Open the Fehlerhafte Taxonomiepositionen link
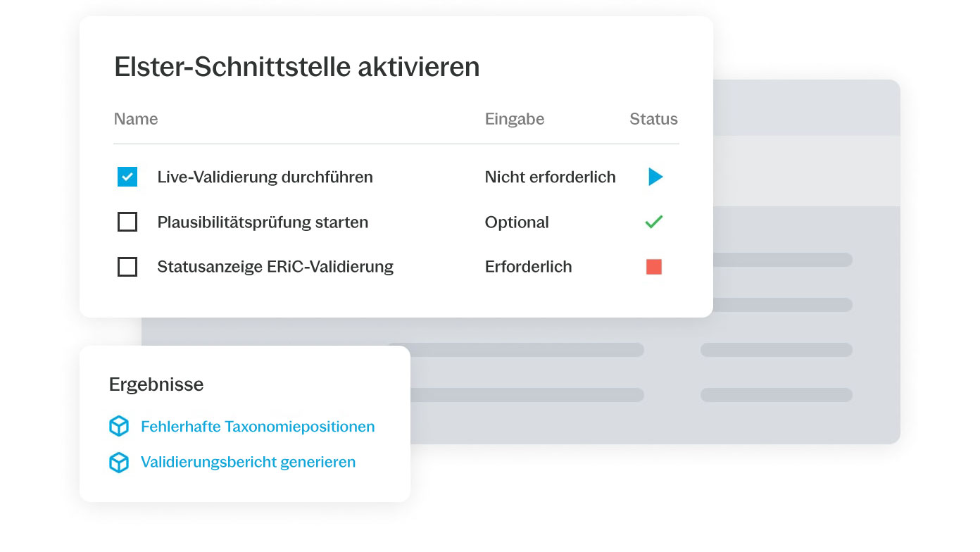Viewport: 980px width, 552px height. click(258, 427)
